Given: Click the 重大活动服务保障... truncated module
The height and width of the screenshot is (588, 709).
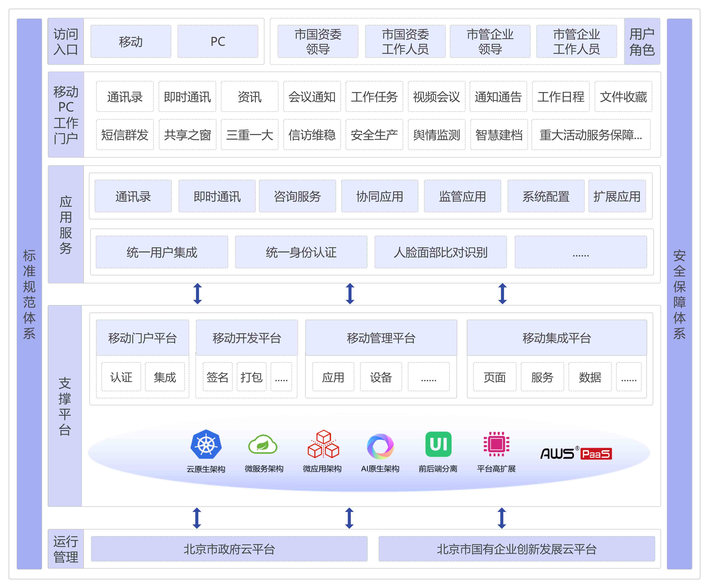Looking at the screenshot, I should click(x=591, y=135).
